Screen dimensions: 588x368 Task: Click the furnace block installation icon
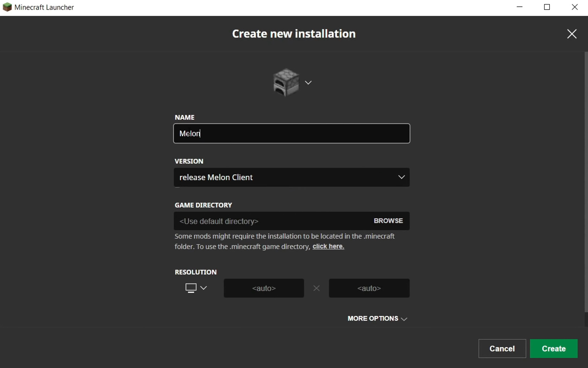286,82
